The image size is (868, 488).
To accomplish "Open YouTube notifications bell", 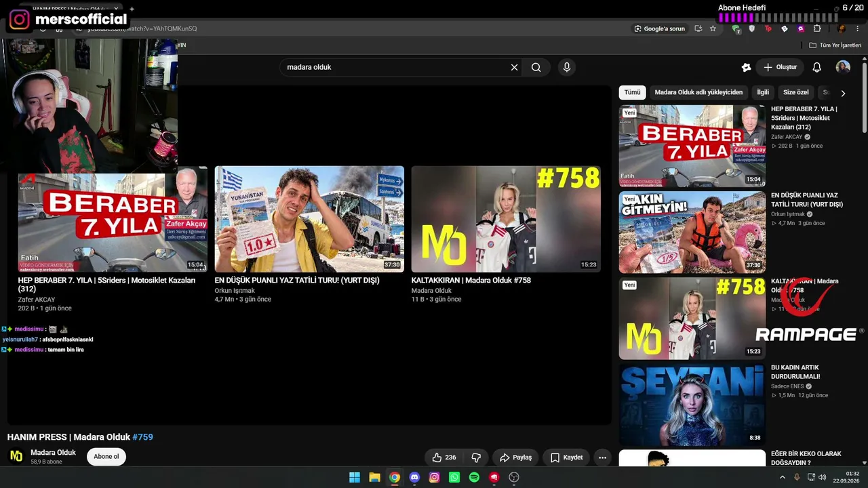I will pos(816,67).
